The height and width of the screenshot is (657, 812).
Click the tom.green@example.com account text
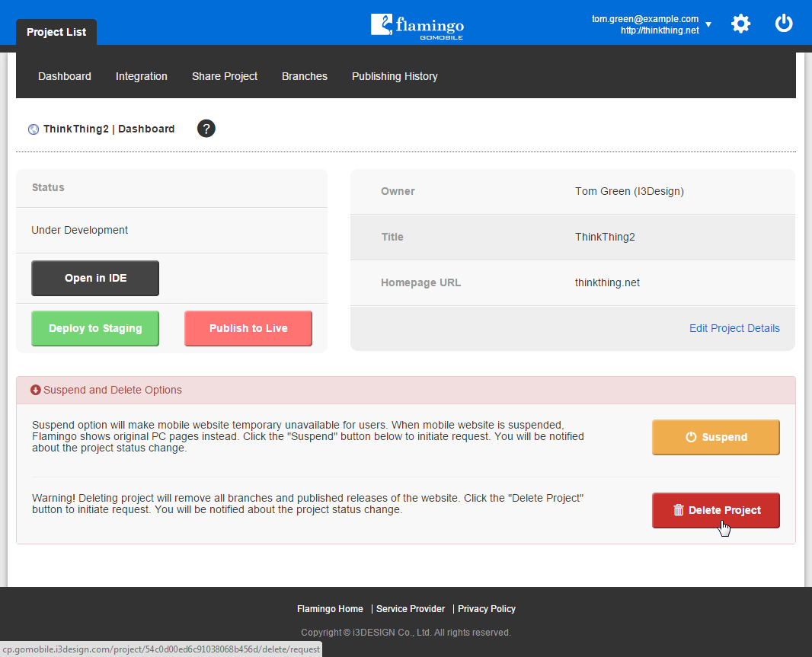[645, 18]
